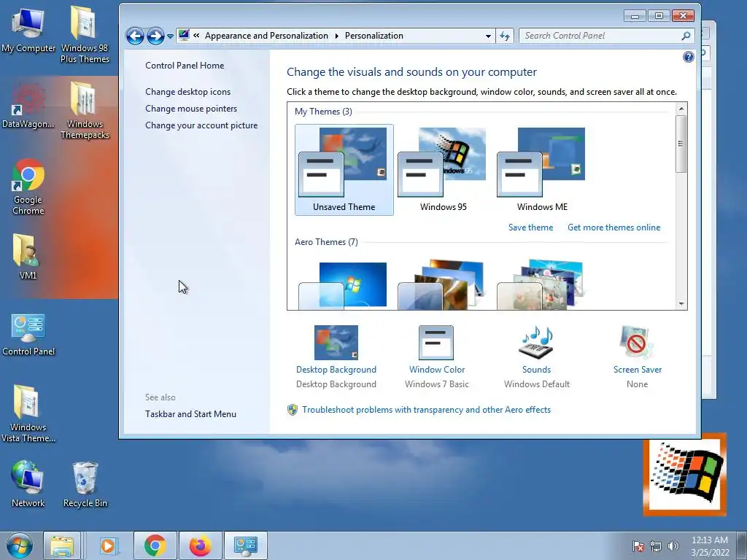Select Windows Vista Theme folder icon
This screenshot has width=747, height=560.
tap(28, 413)
